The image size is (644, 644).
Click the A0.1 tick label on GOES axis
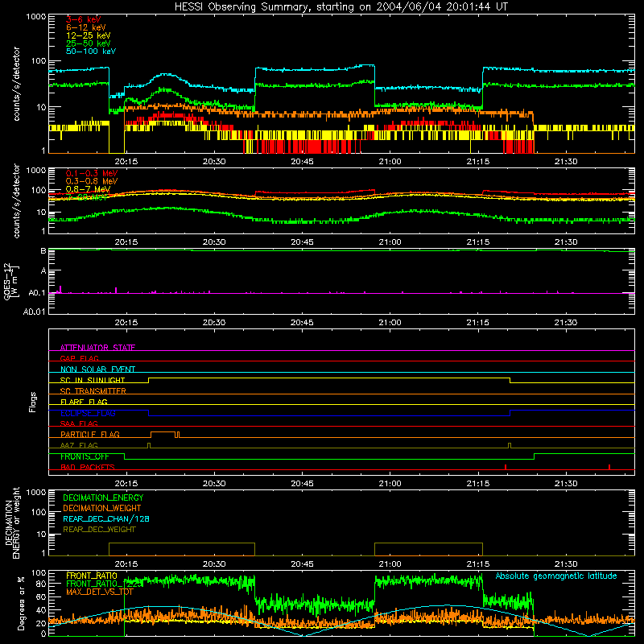tap(37, 293)
